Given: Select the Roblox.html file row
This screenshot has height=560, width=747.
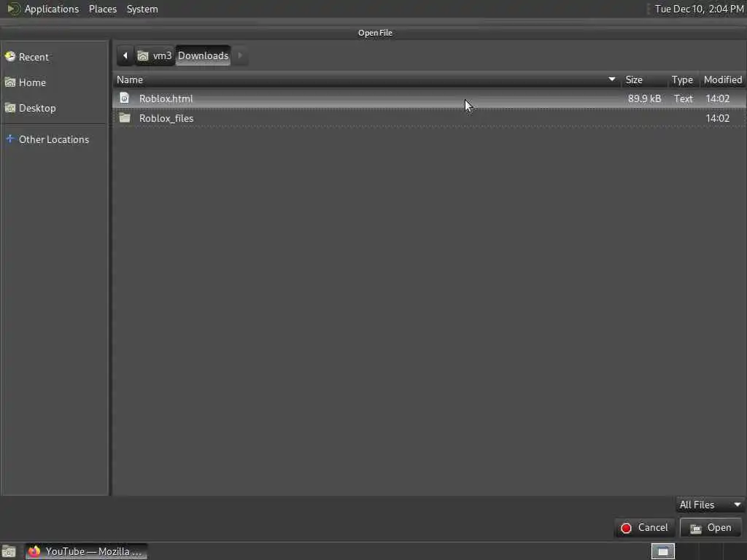Looking at the screenshot, I should [429, 98].
